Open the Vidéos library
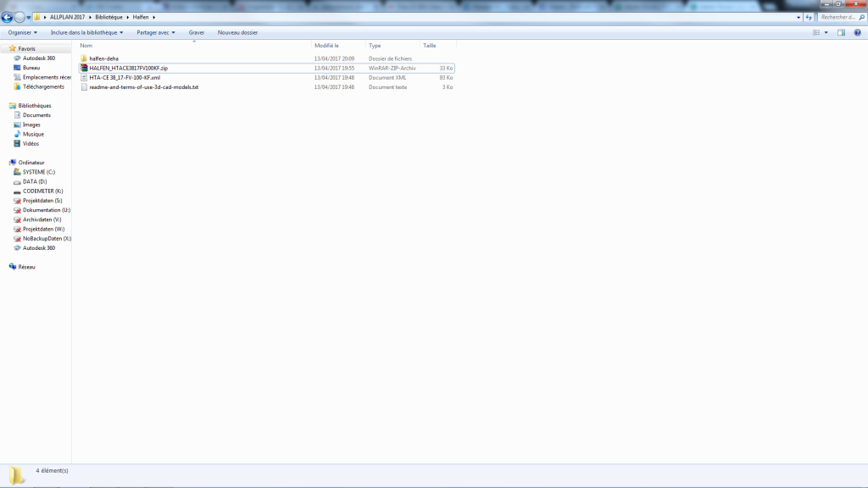This screenshot has width=868, height=488. (31, 143)
